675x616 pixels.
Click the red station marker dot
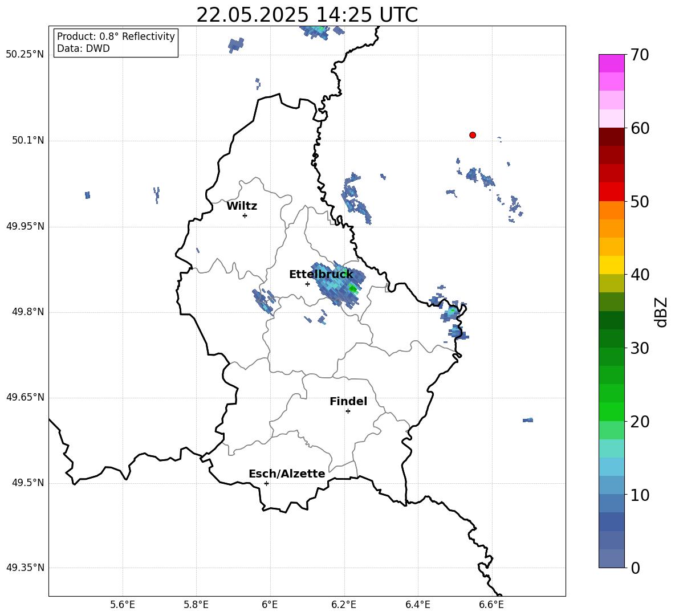[x=472, y=135]
